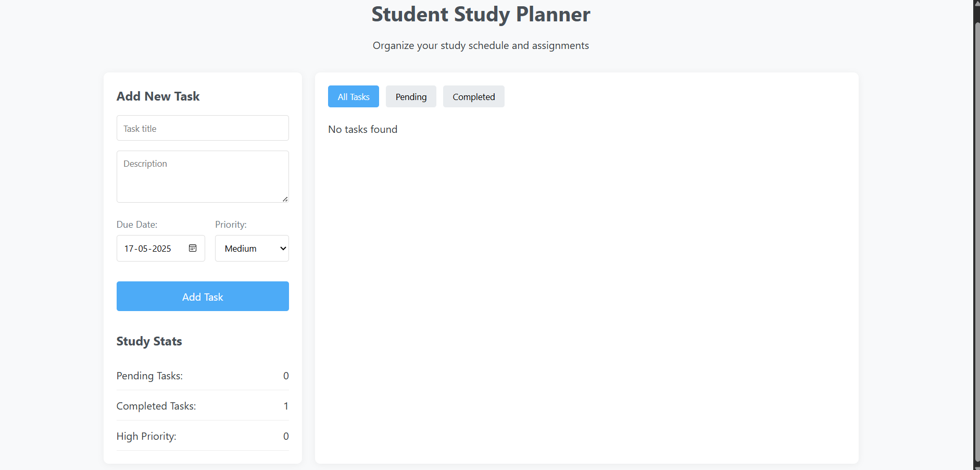Switch to the Completed tab

473,96
